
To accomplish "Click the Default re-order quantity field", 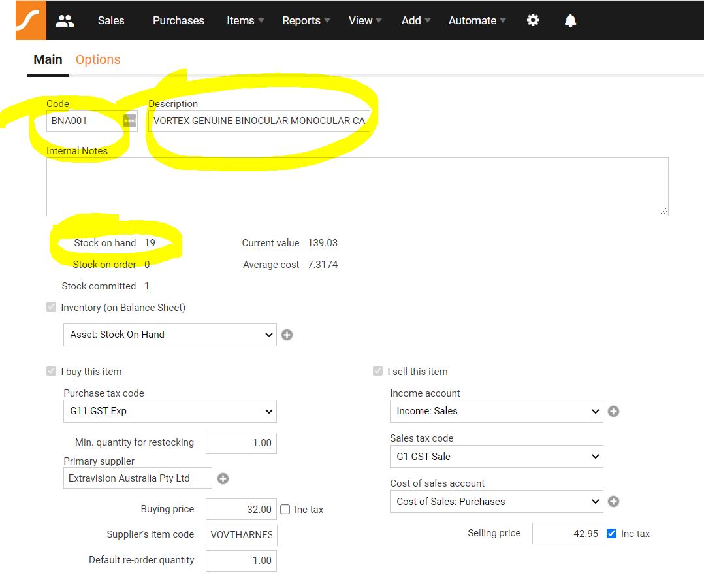I will point(241,561).
